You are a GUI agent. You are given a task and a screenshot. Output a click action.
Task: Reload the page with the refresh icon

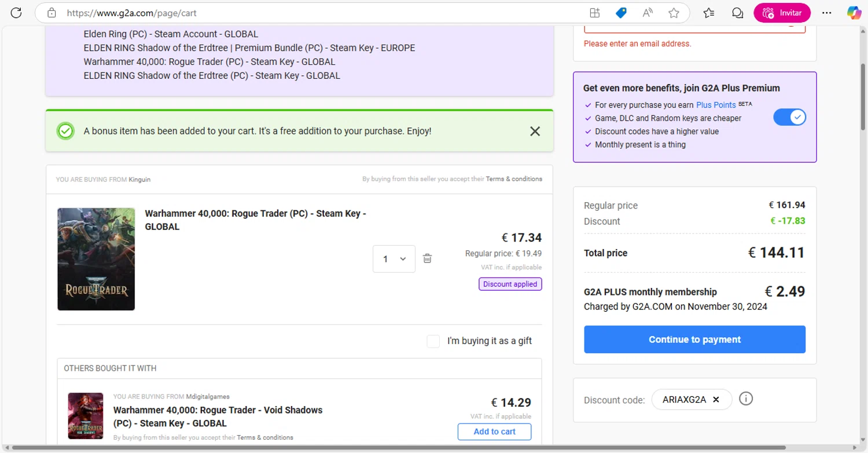(x=16, y=13)
